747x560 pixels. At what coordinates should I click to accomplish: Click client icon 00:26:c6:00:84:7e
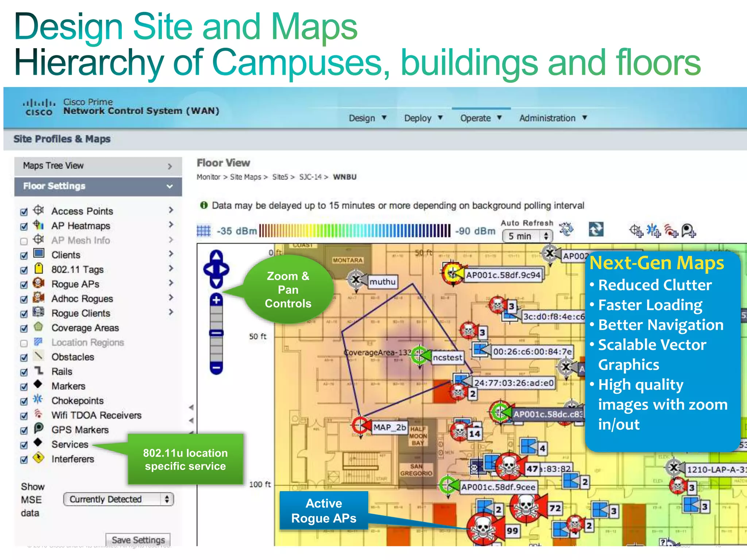pyautogui.click(x=480, y=349)
